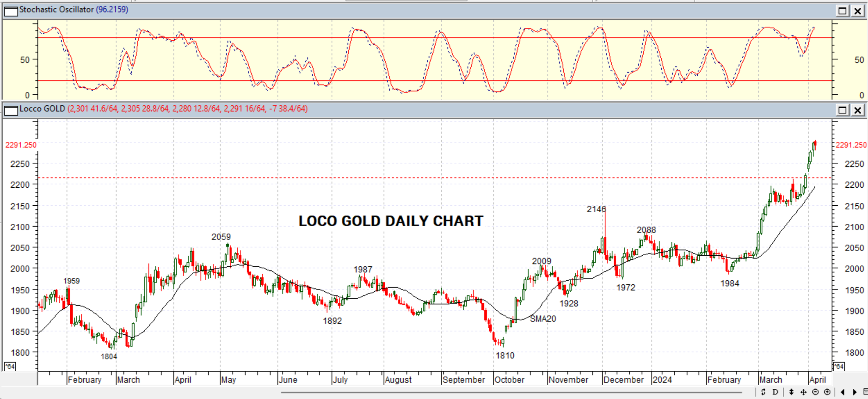This screenshot has height=399, width=868.
Task: Click the red OHLC values after Locco GOLD
Action: (187, 109)
